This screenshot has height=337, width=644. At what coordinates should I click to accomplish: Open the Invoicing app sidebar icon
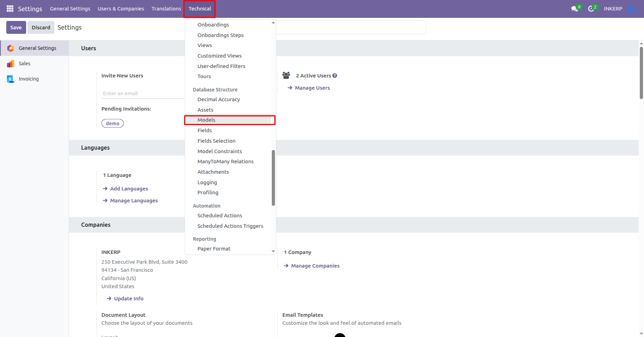click(x=11, y=79)
